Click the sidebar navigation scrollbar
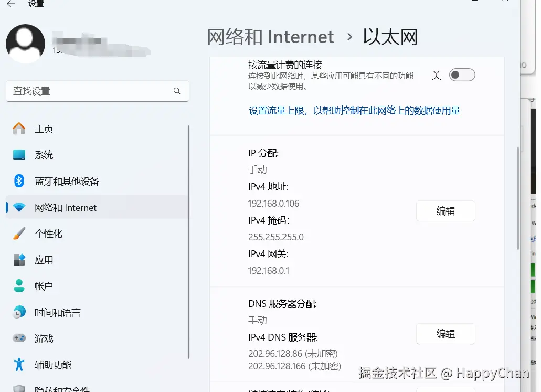The height and width of the screenshot is (392, 541). click(x=189, y=242)
